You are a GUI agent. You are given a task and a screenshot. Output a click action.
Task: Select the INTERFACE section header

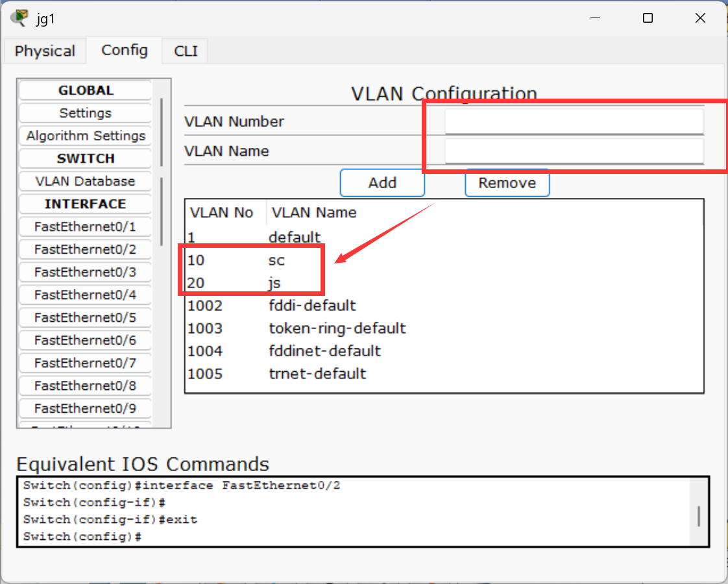(x=86, y=204)
